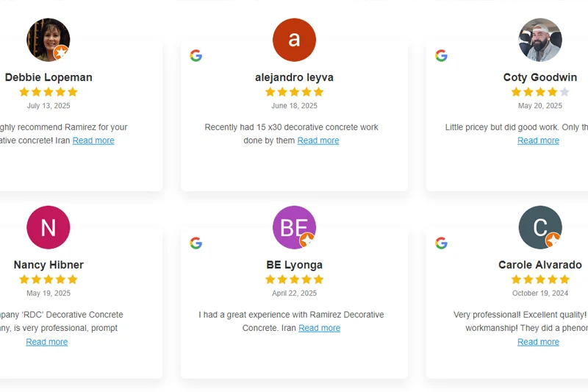Click Google icon on alejandro leyva's review
The width and height of the screenshot is (588, 392).
pos(196,55)
